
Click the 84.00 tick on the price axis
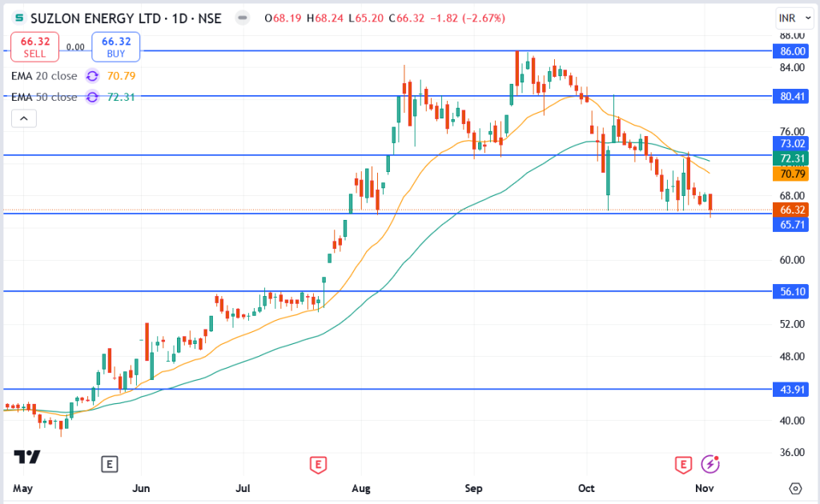792,67
